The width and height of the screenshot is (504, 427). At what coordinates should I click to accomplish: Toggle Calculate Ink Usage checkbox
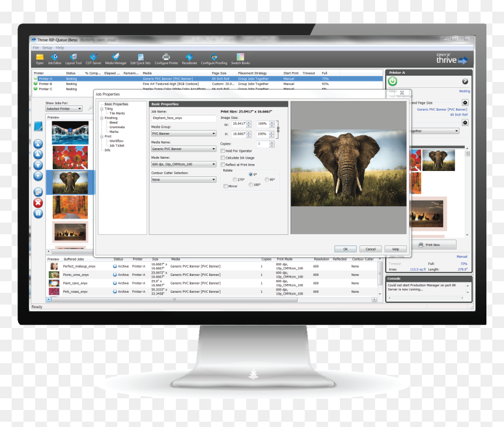223,158
